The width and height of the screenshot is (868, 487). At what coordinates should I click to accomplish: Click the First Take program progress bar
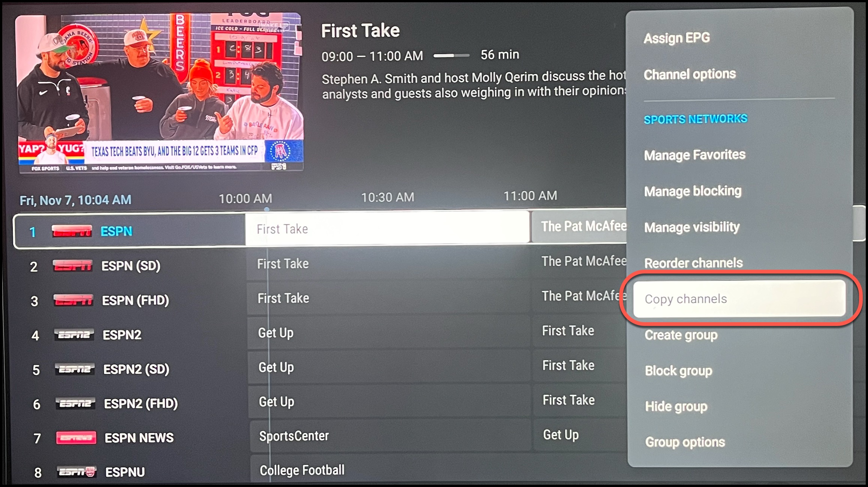pyautogui.click(x=451, y=55)
